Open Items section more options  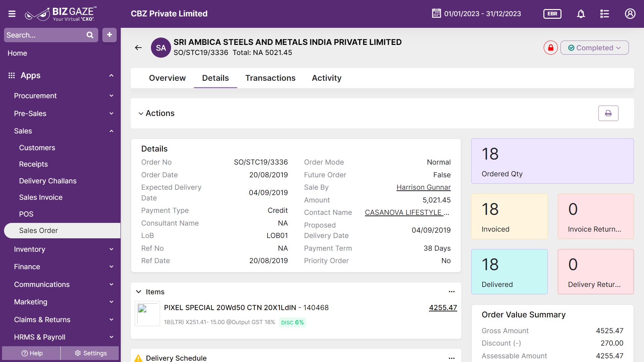tap(452, 292)
